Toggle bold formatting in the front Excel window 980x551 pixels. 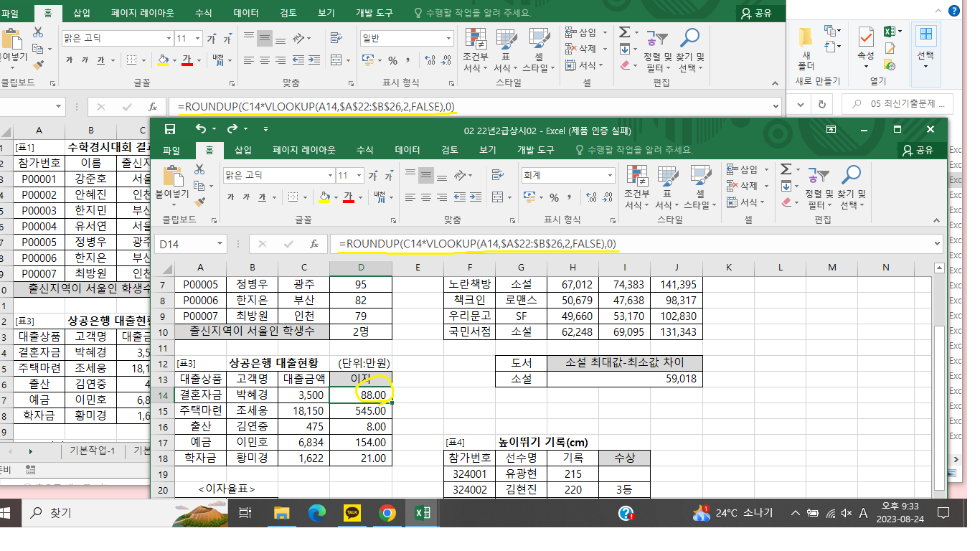230,197
